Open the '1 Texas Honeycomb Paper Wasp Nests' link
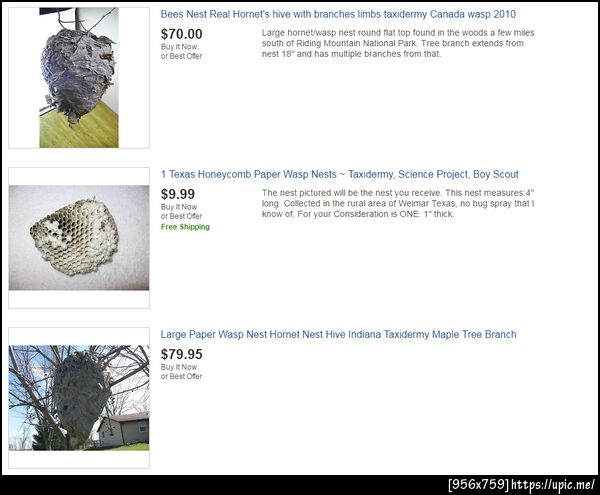The image size is (600, 495). point(339,174)
